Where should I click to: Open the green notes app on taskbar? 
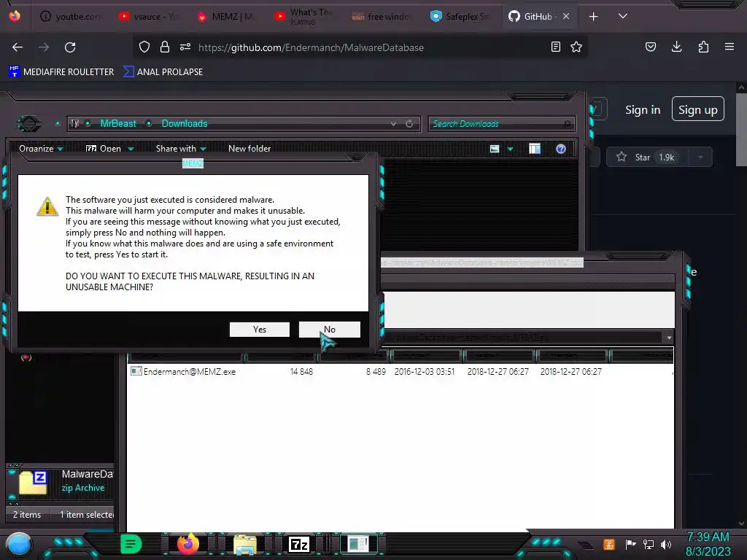click(x=131, y=544)
